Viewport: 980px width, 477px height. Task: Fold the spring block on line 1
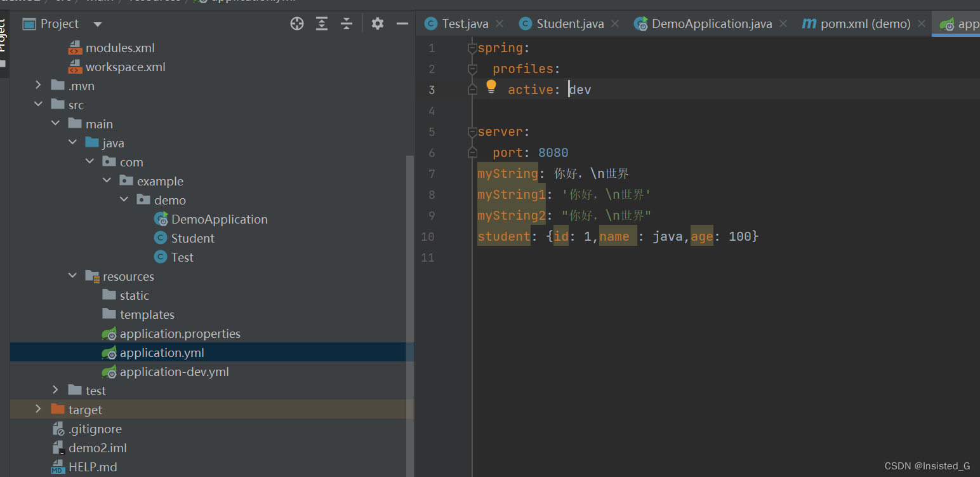click(x=472, y=48)
